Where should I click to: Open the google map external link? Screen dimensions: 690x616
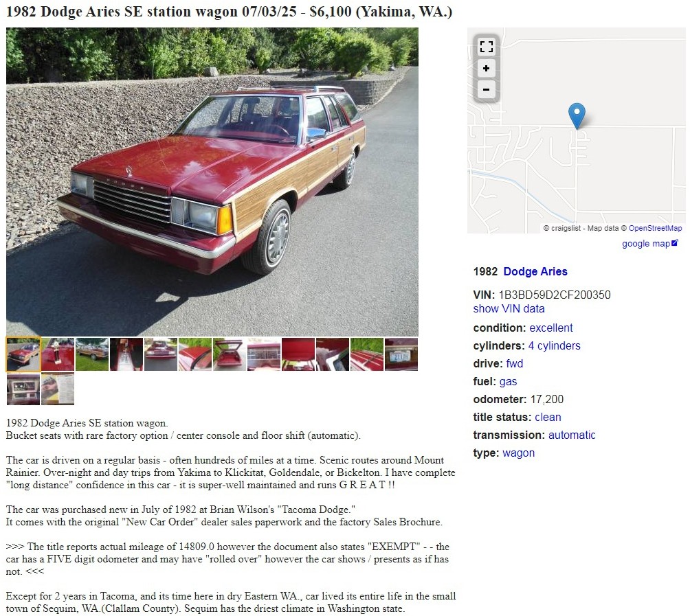tap(649, 244)
